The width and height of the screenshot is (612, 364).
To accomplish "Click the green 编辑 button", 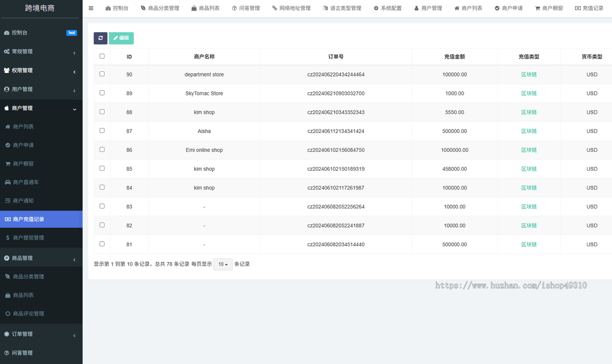I will (x=121, y=38).
